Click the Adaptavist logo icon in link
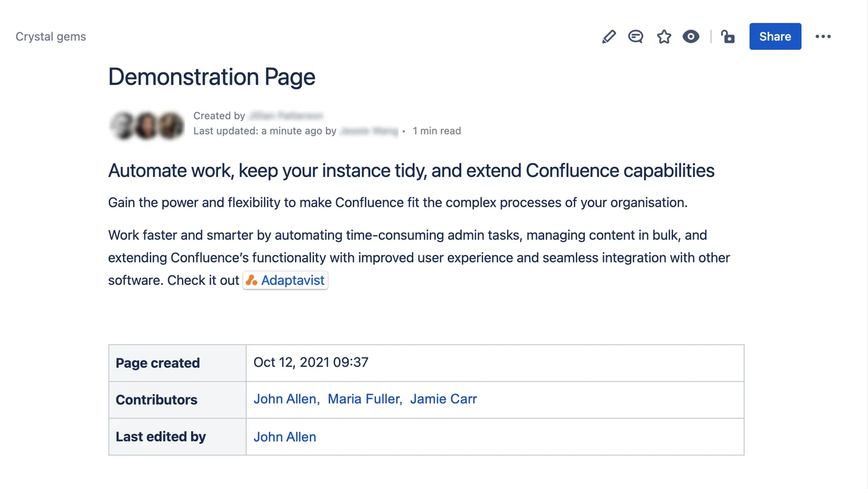This screenshot has height=489, width=868. tap(252, 280)
